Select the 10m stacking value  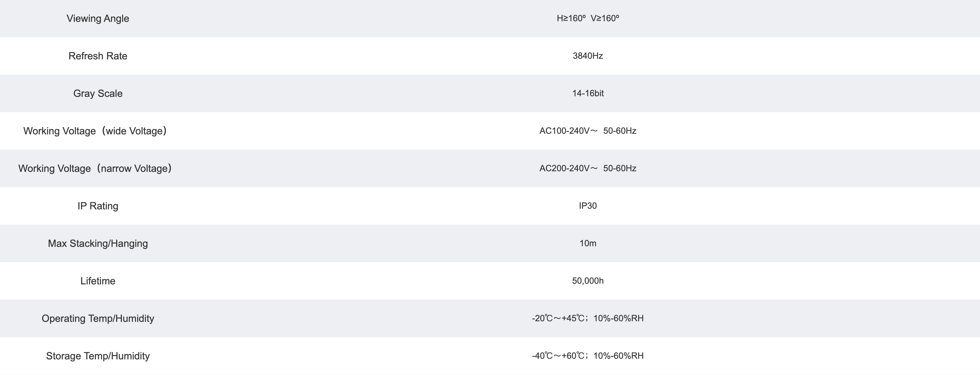tap(588, 243)
